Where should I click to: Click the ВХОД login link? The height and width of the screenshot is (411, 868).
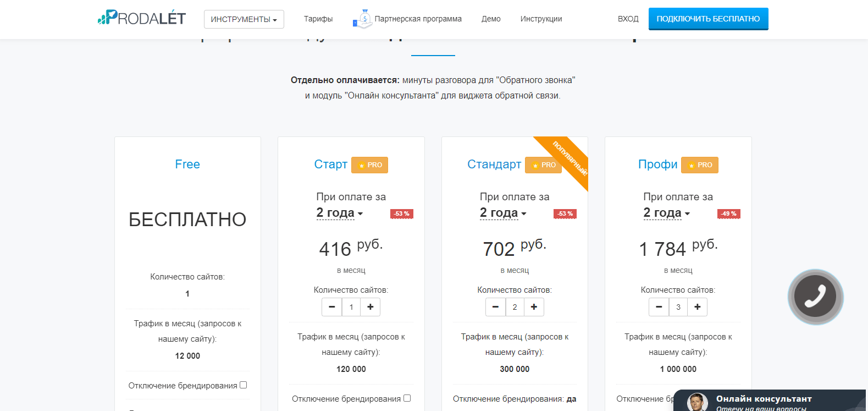(628, 19)
